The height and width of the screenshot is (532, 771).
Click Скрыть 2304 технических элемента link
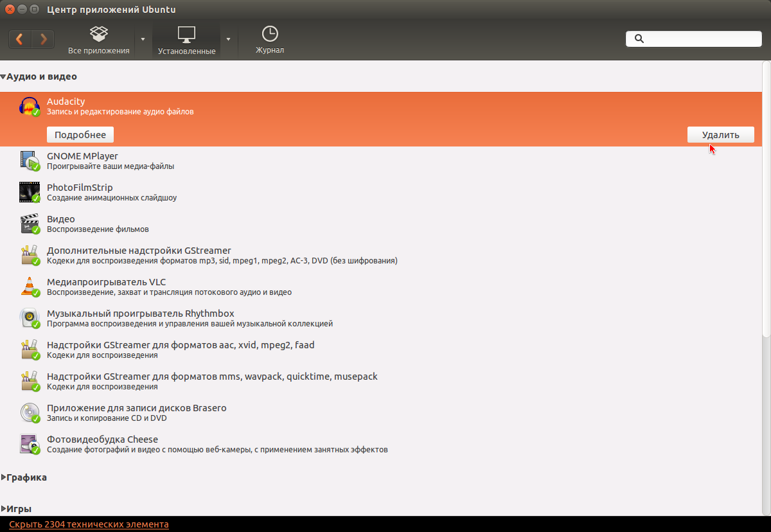(x=89, y=525)
